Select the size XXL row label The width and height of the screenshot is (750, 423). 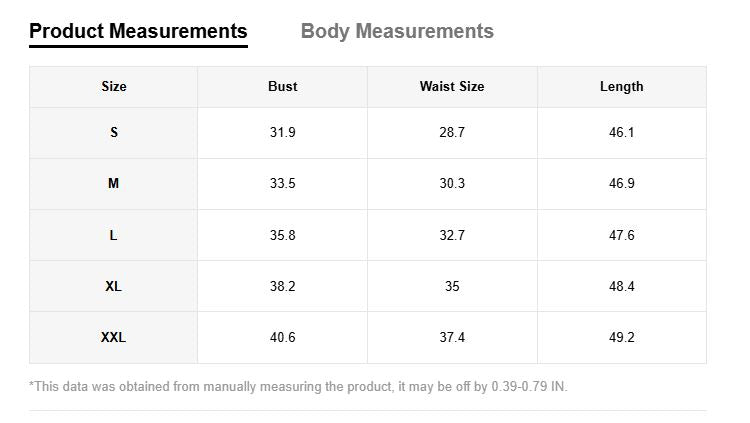pyautogui.click(x=114, y=338)
